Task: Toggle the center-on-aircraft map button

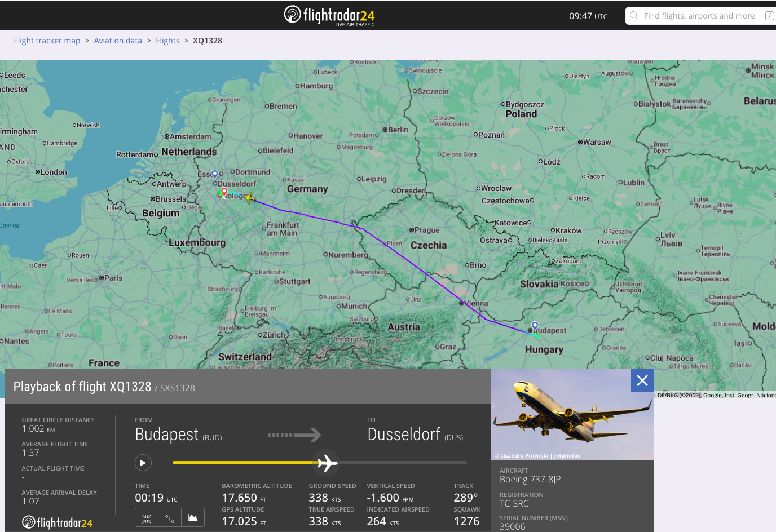Action: click(x=147, y=518)
